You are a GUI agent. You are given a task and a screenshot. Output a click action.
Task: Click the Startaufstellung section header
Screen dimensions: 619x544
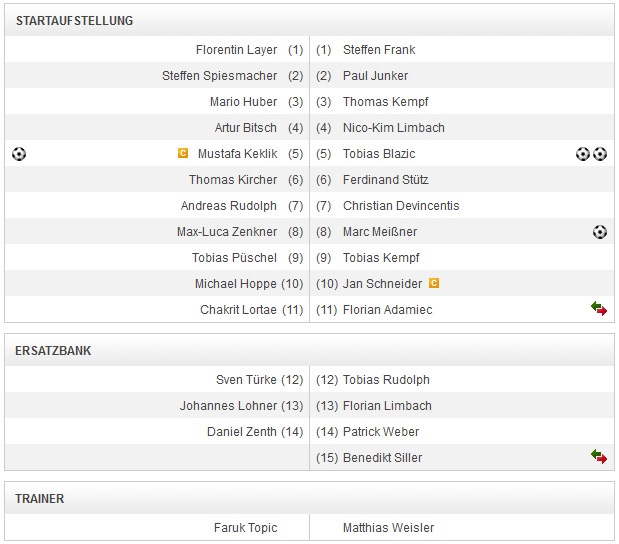tap(74, 21)
